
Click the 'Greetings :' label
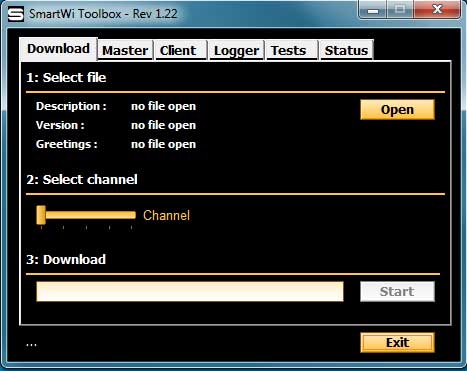pos(67,144)
